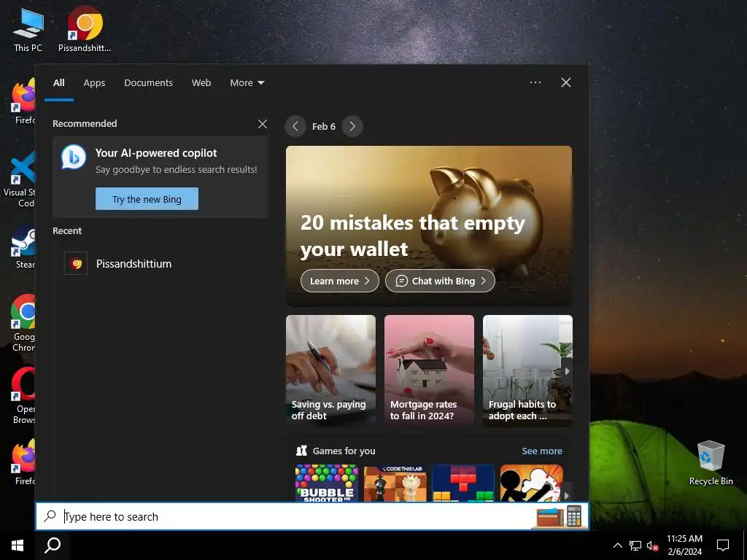Open Steam desktop shortcut
This screenshot has width=747, height=560.
click(24, 248)
